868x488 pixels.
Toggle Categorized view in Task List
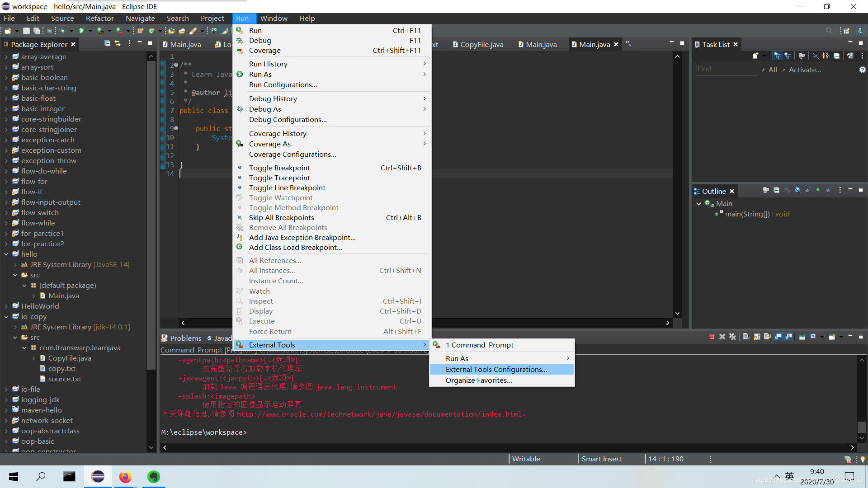[777, 56]
